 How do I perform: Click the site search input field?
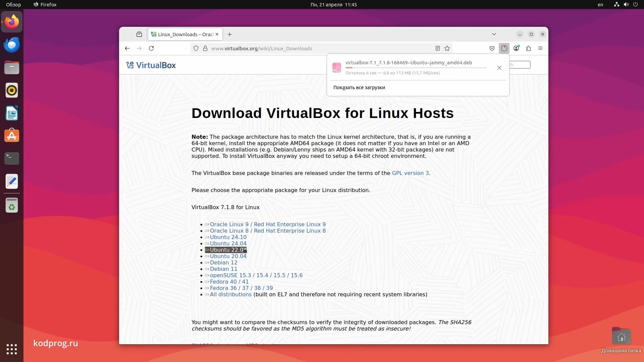tap(519, 65)
